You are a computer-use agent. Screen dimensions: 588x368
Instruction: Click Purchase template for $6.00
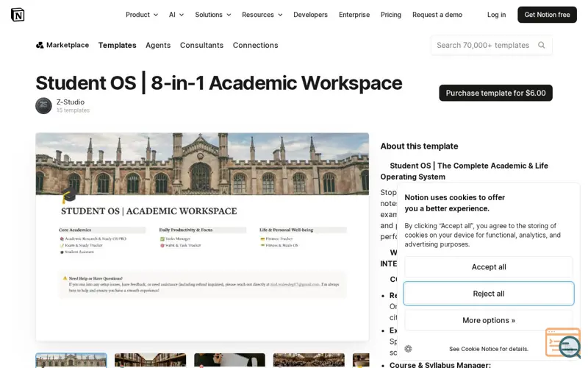coord(495,93)
